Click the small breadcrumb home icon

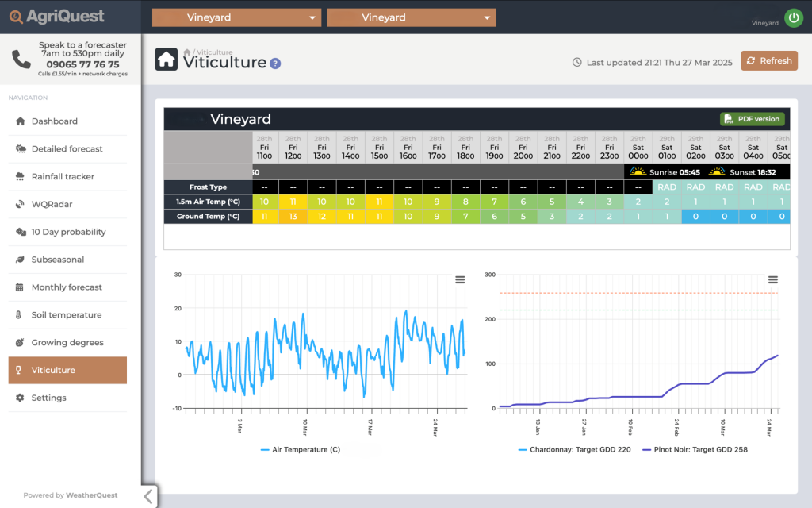click(187, 52)
